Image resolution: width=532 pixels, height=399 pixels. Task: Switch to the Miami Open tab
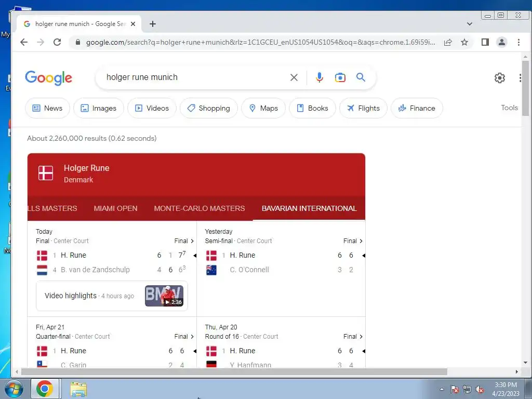115,208
